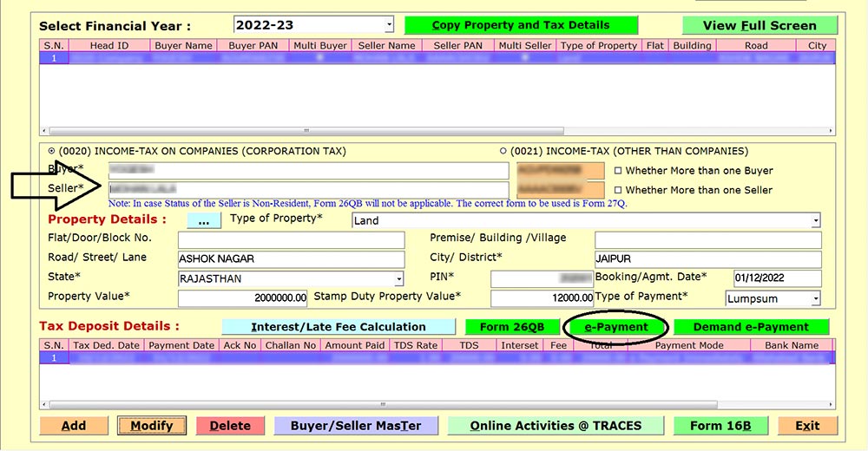Image resolution: width=868 pixels, height=451 pixels.
Task: Click the Exit button
Action: coord(807,426)
